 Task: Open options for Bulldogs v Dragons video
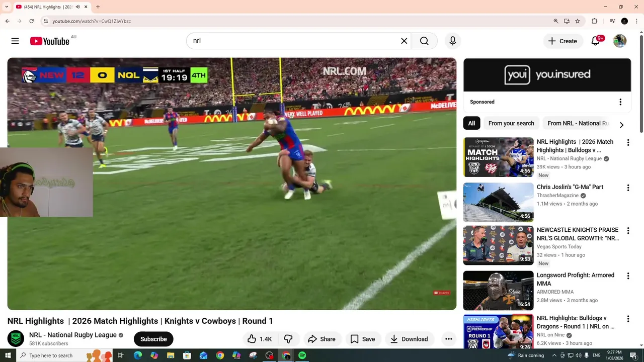628,319
